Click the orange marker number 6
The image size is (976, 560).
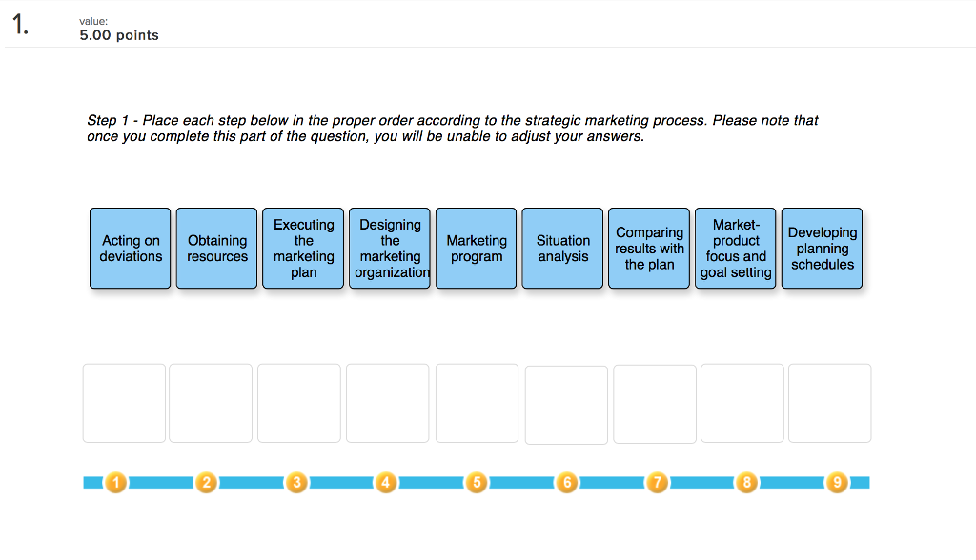(x=567, y=482)
